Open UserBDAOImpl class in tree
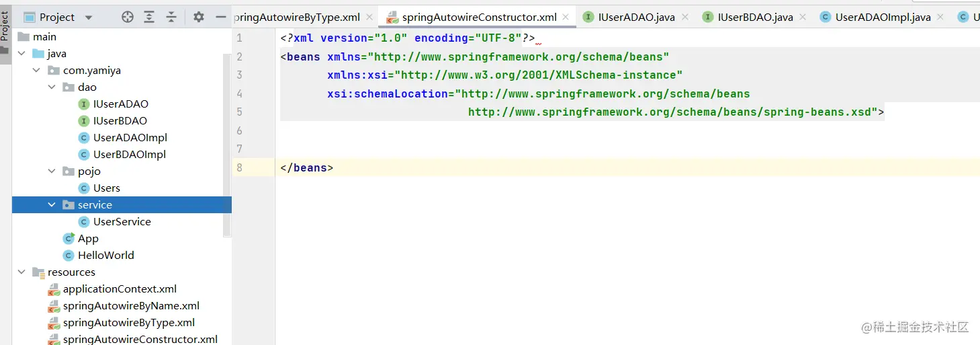This screenshot has height=345, width=980. pyautogui.click(x=130, y=155)
